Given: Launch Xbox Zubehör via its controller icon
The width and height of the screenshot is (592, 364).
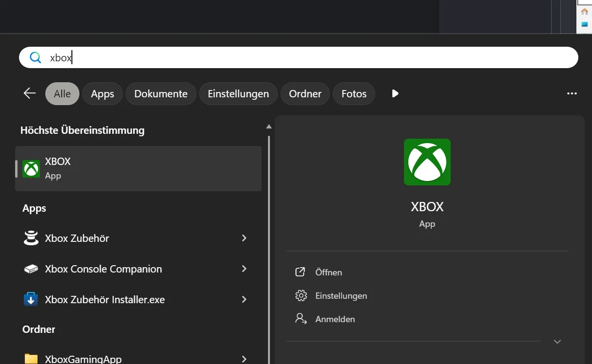Looking at the screenshot, I should (x=31, y=238).
